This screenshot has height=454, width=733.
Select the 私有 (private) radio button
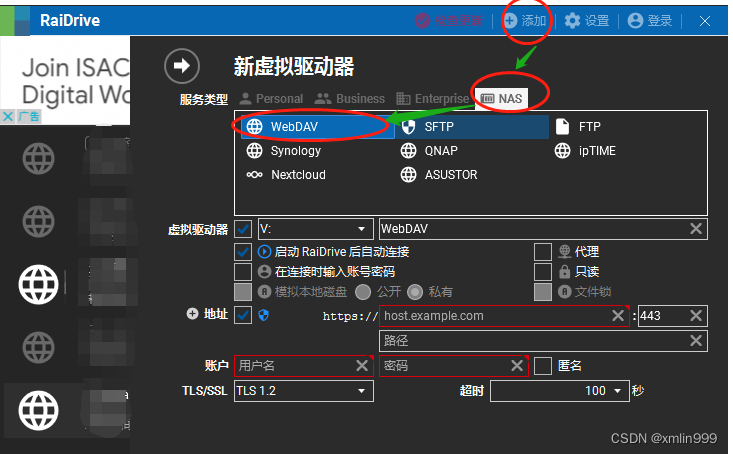(415, 292)
